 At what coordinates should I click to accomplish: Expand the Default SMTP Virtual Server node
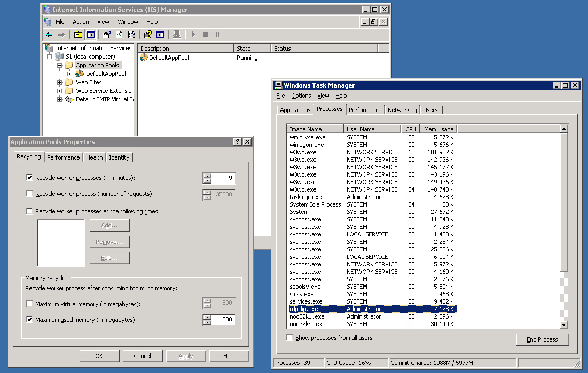(59, 99)
